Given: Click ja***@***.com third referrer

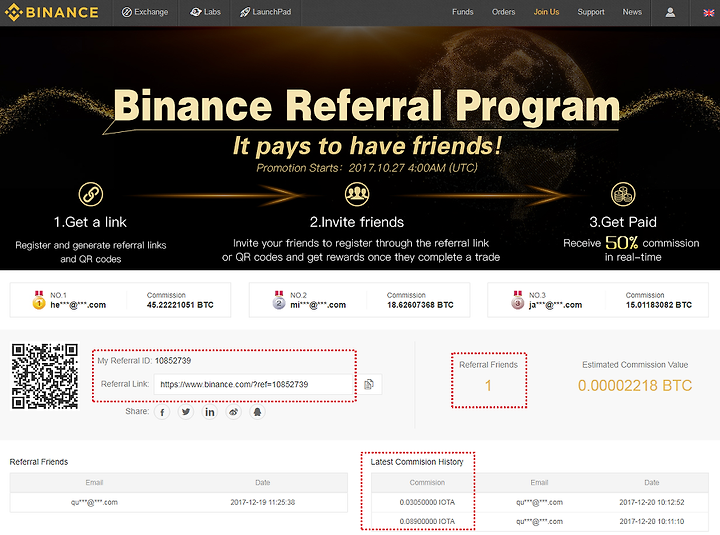Looking at the screenshot, I should (556, 305).
